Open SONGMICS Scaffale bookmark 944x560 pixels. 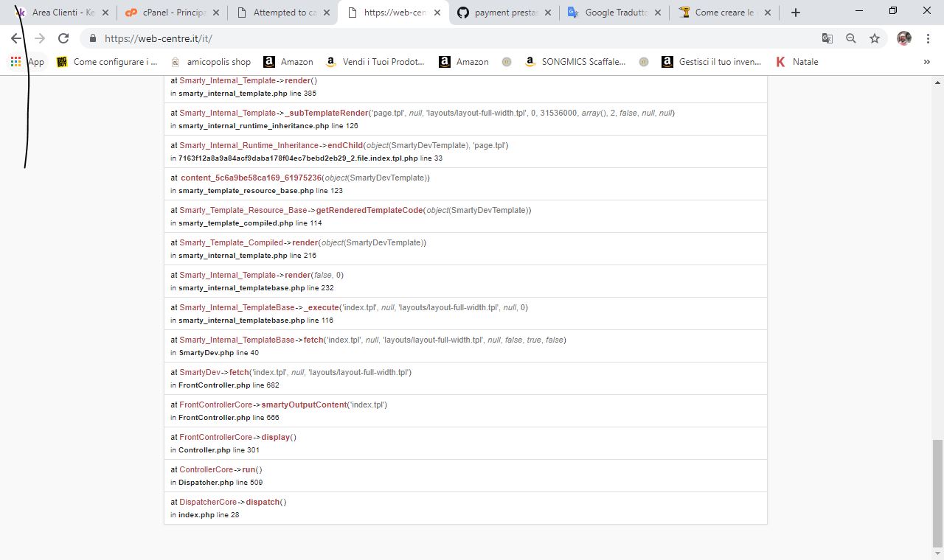tap(575, 62)
